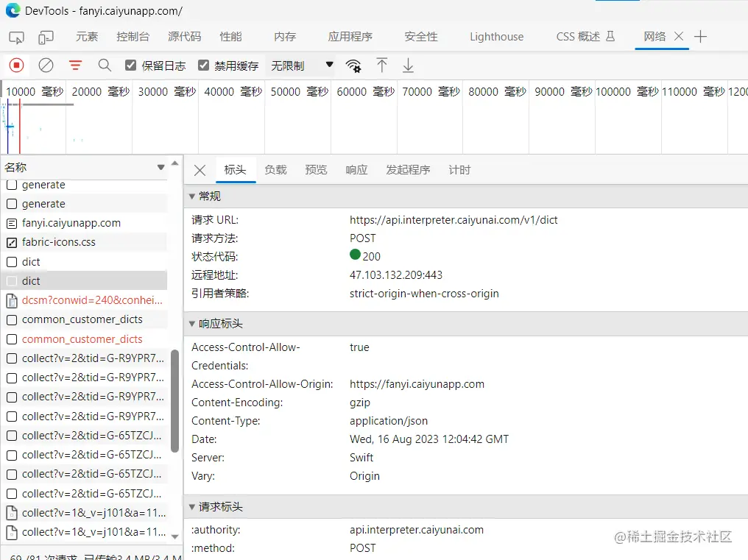Switch to the 负载 details tab

click(276, 170)
